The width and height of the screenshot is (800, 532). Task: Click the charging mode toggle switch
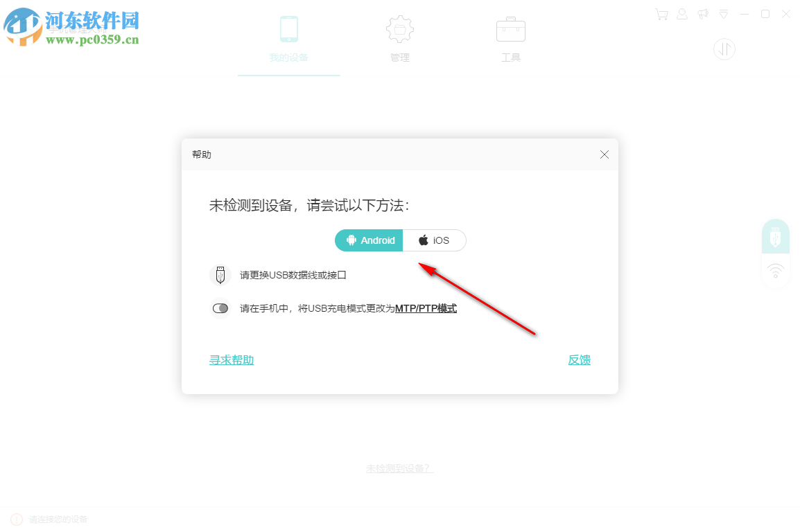pos(220,308)
